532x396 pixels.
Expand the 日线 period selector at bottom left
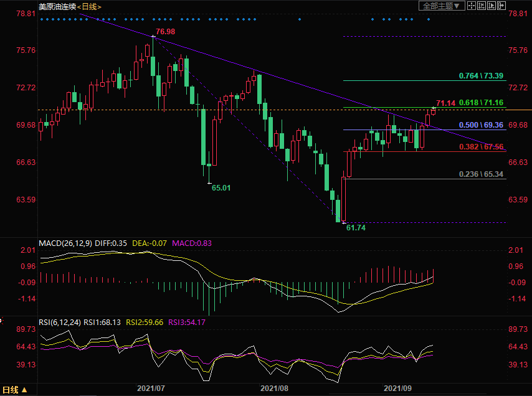coord(15,390)
